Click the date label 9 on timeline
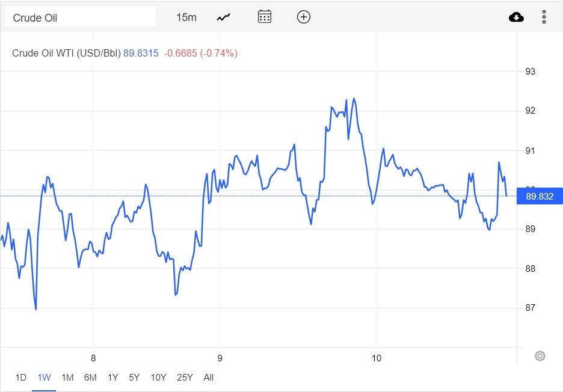The image size is (563, 392). [220, 358]
